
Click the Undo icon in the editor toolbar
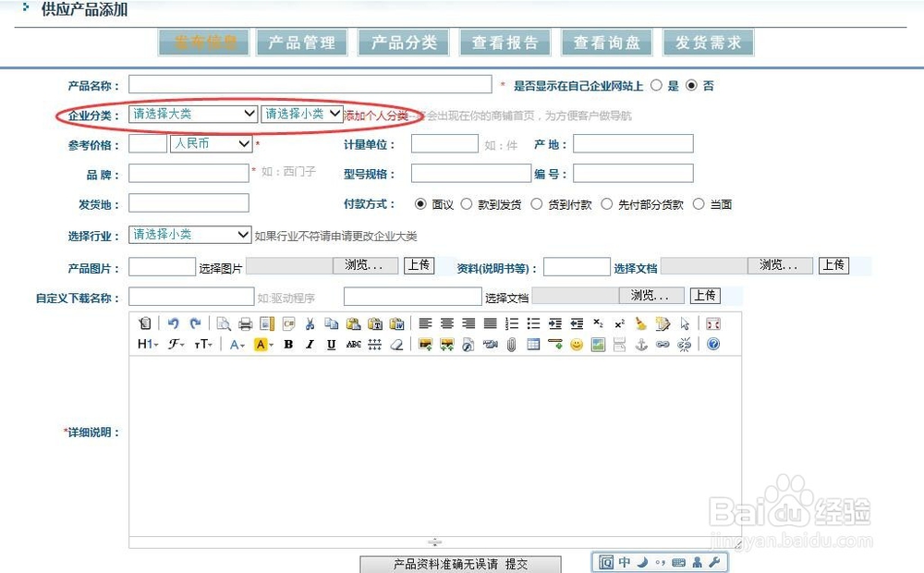[172, 323]
